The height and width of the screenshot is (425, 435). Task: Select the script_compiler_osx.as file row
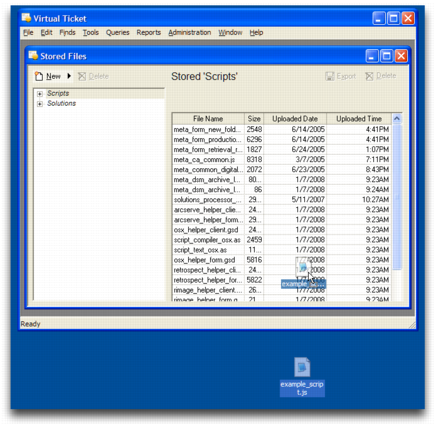click(x=282, y=240)
